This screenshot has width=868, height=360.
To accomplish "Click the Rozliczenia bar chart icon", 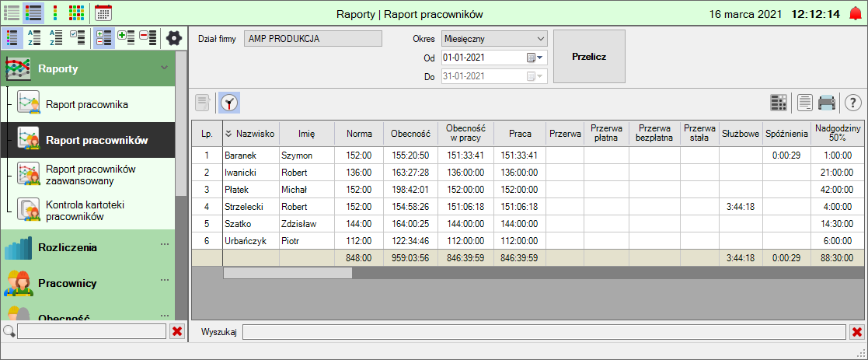I will (x=19, y=248).
